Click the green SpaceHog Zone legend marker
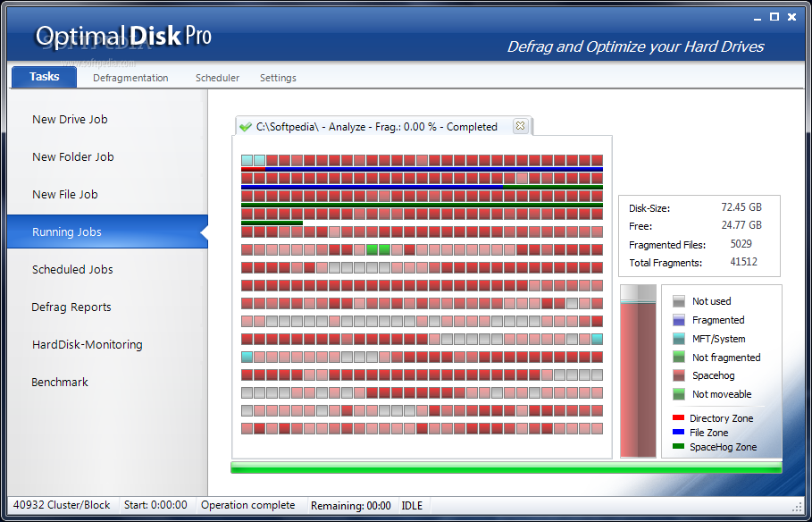Screen dimensions: 812x522 (x=678, y=446)
